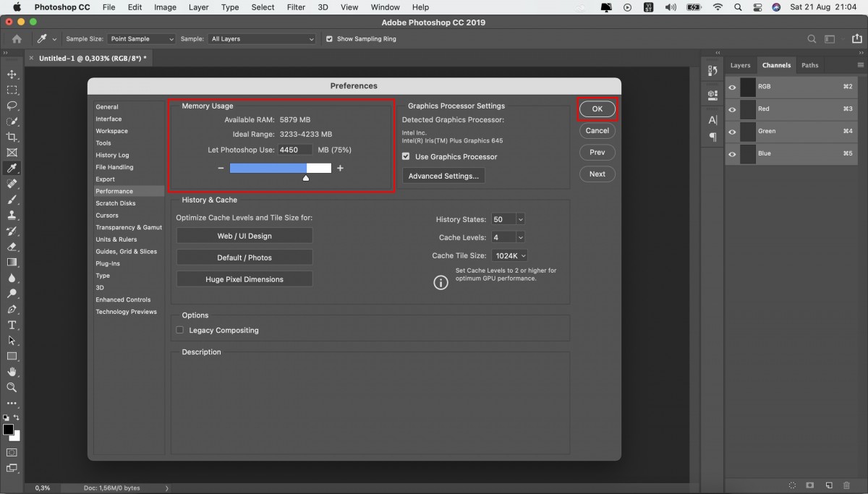Click the Let Photoshop Use memory field

pos(295,150)
